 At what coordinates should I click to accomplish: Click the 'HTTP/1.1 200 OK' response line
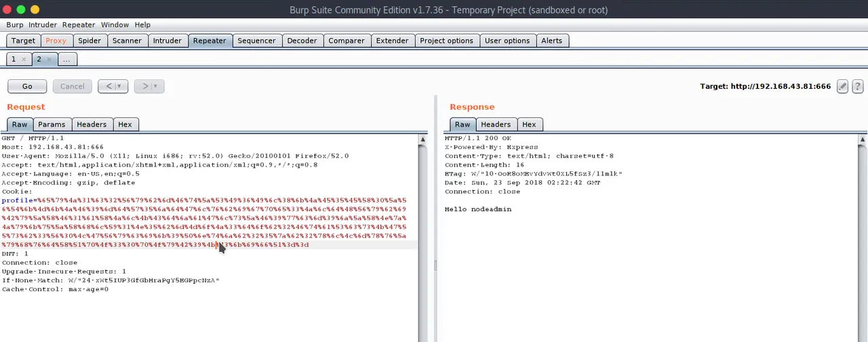click(478, 138)
